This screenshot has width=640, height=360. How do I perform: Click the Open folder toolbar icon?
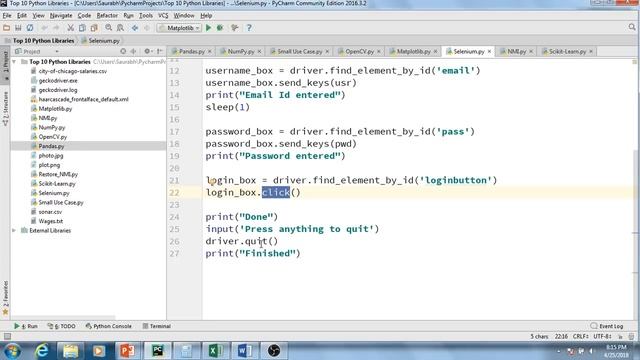7,28
